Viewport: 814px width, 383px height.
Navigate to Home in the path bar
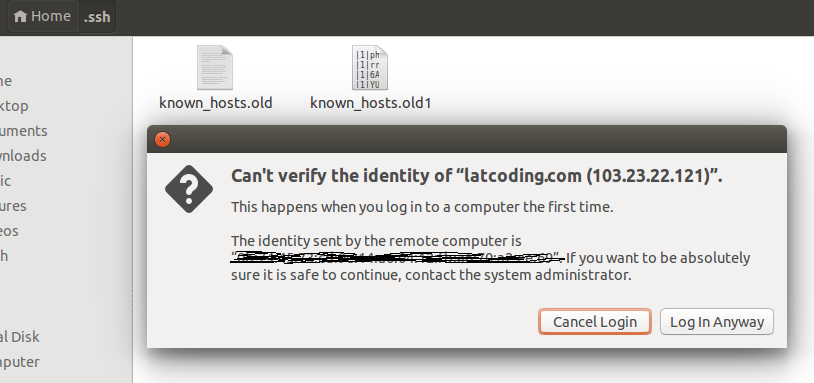coord(43,17)
